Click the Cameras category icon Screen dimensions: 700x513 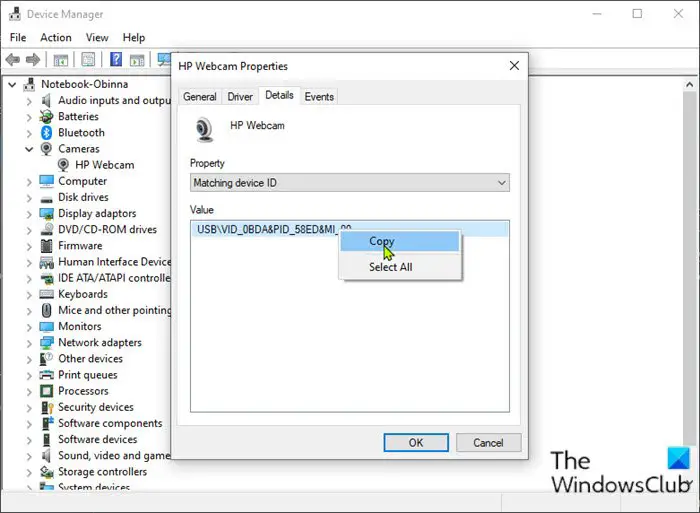coord(46,148)
